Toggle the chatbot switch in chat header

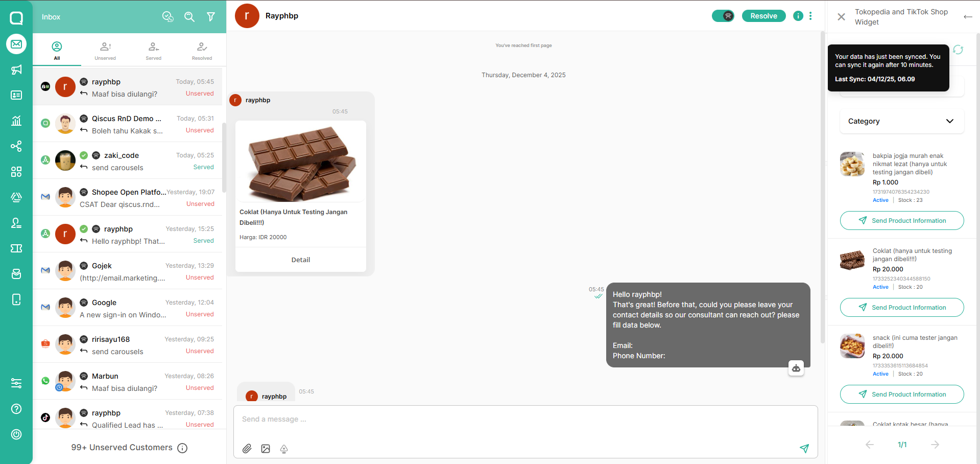pyautogui.click(x=723, y=16)
